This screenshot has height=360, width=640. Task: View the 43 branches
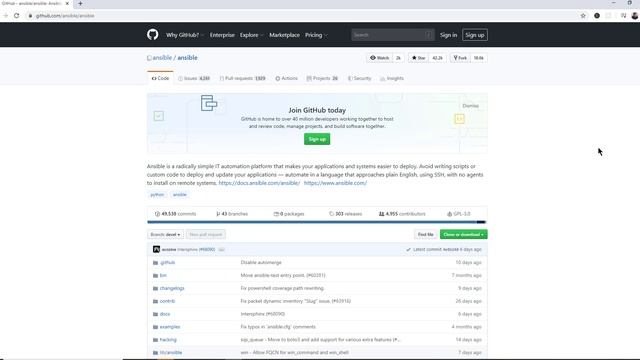pyautogui.click(x=232, y=214)
